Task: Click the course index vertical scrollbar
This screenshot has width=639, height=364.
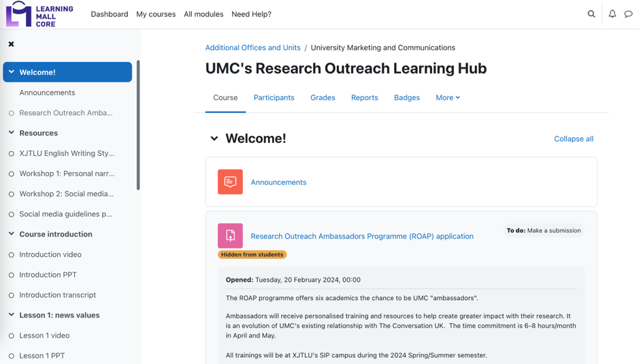Action: [x=138, y=125]
